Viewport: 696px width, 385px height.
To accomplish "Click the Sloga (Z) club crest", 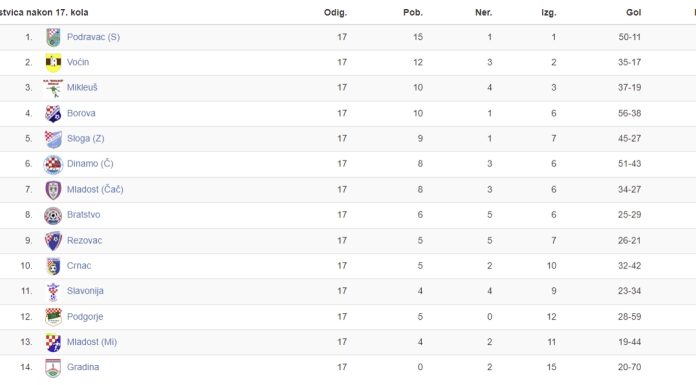I will pos(53,139).
